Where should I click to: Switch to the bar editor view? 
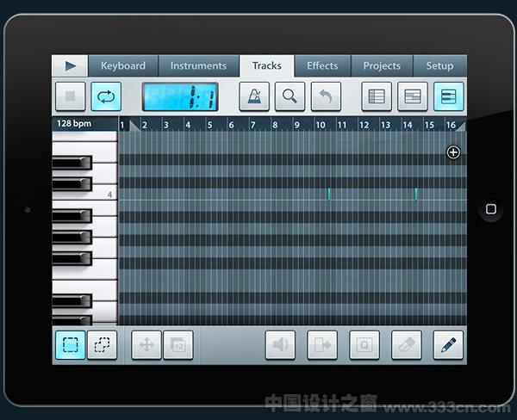point(413,96)
